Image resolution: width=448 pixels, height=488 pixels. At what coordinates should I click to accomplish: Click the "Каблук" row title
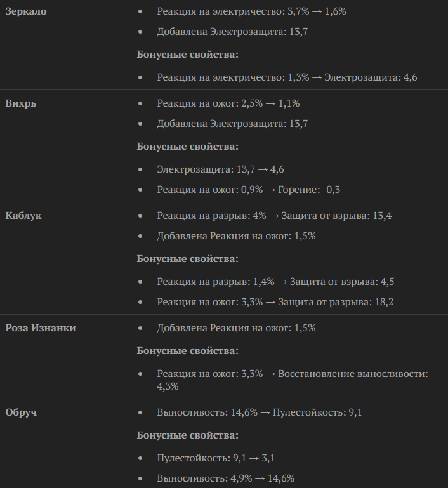23,216
